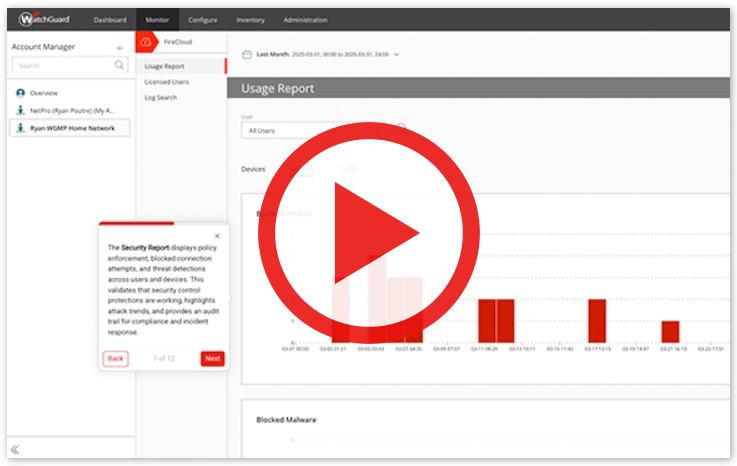The height and width of the screenshot is (466, 737).
Task: Open the Configure menu
Action: pos(202,20)
